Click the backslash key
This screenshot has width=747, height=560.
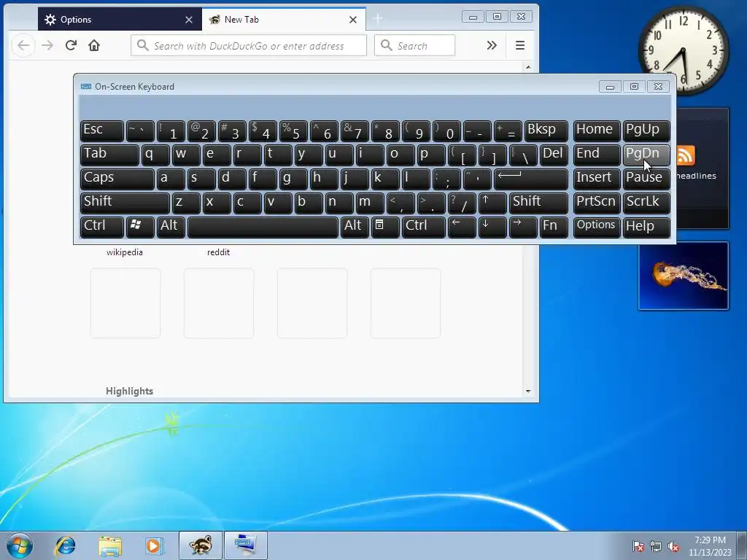[x=522, y=155]
